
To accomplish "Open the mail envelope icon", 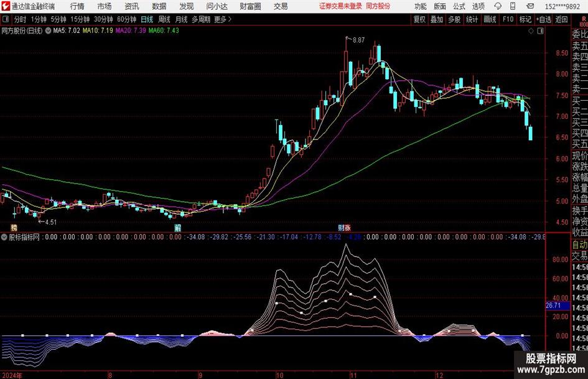I will [530, 6].
